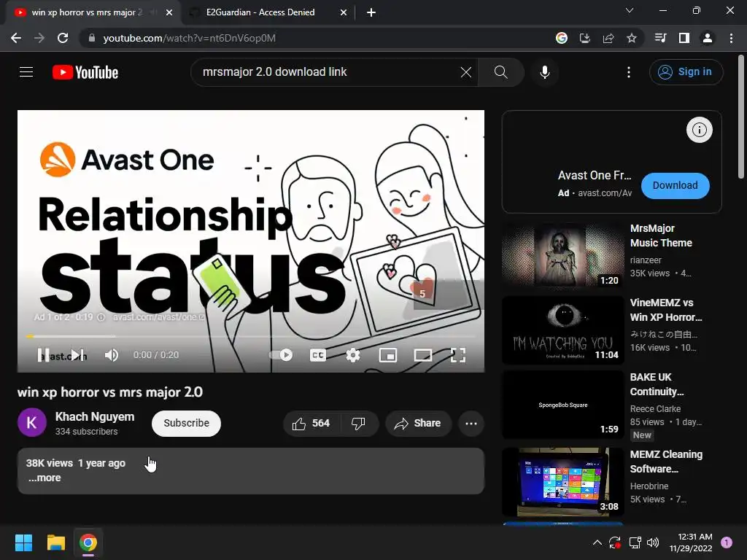Subscribe to Khach Nguyem channel

point(186,423)
